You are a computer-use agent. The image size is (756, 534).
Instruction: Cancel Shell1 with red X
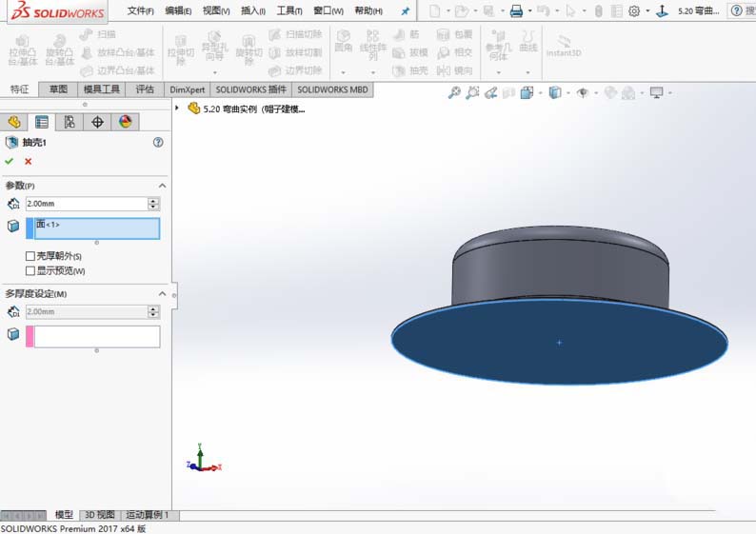(x=28, y=162)
